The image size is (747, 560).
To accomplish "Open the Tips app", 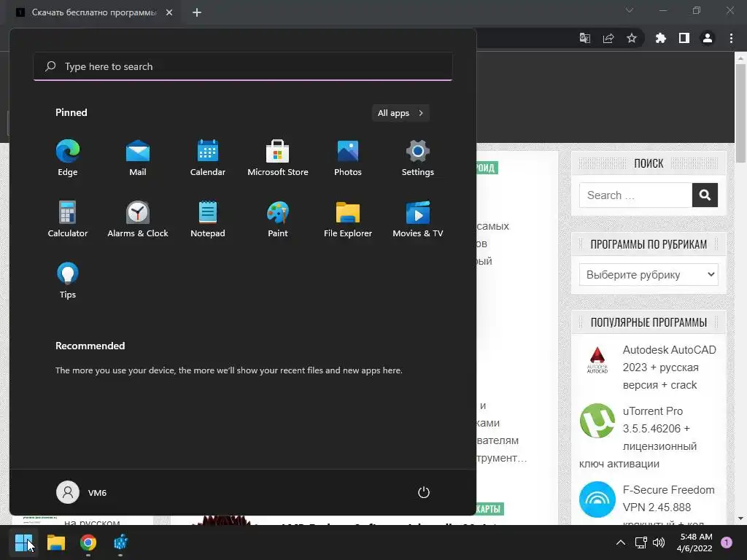I will coord(68,281).
